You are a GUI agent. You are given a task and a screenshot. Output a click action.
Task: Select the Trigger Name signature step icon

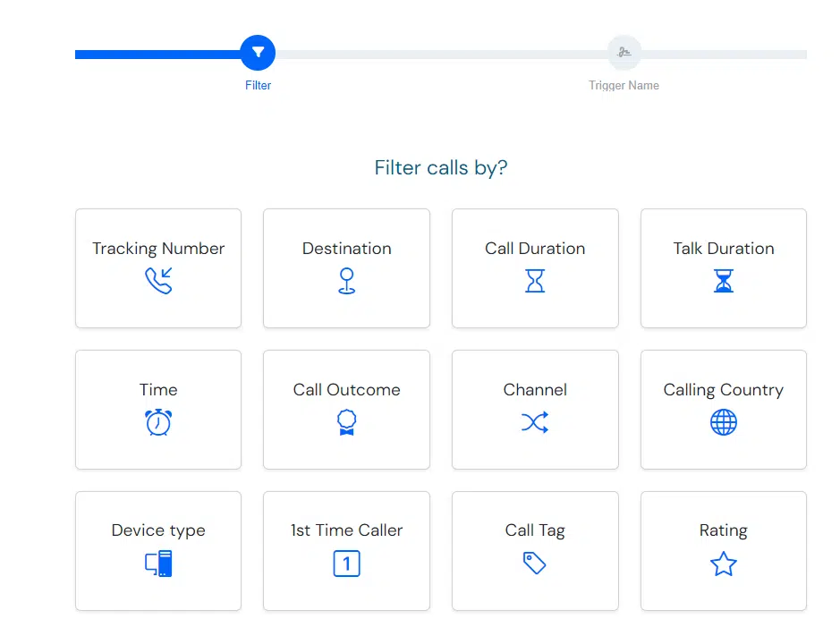point(624,53)
